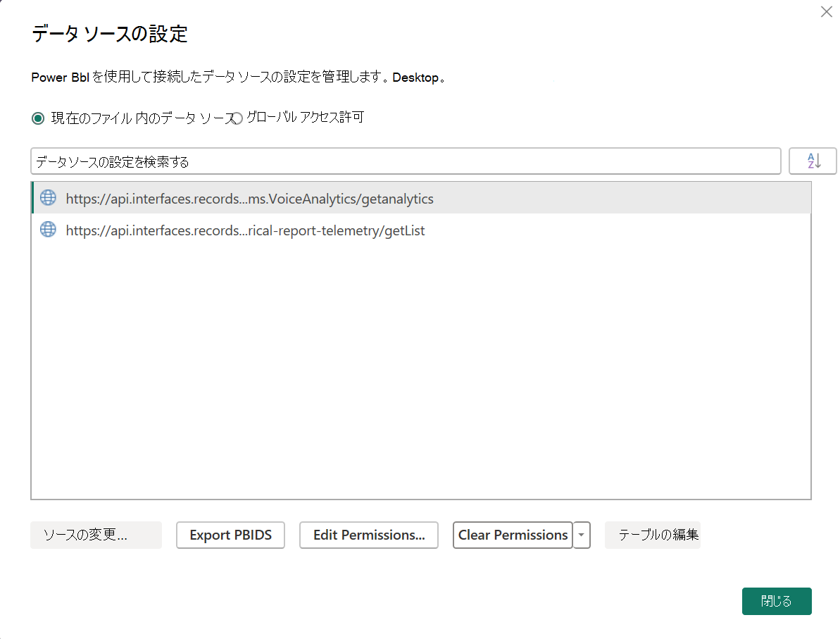Click the data source search field

pyautogui.click(x=405, y=161)
